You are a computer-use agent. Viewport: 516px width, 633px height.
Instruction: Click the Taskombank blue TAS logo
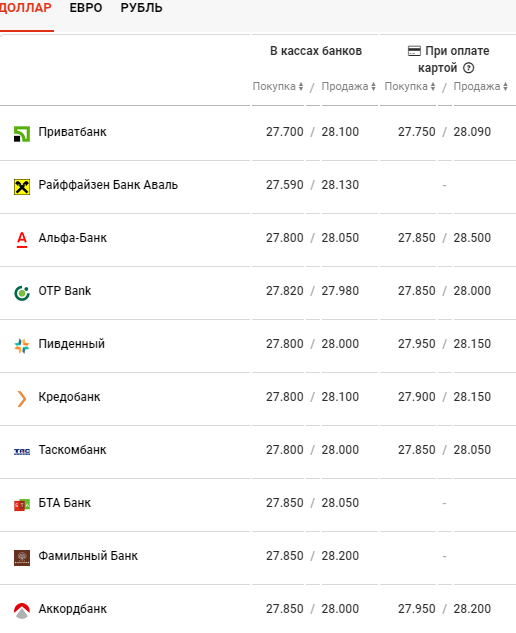click(22, 452)
